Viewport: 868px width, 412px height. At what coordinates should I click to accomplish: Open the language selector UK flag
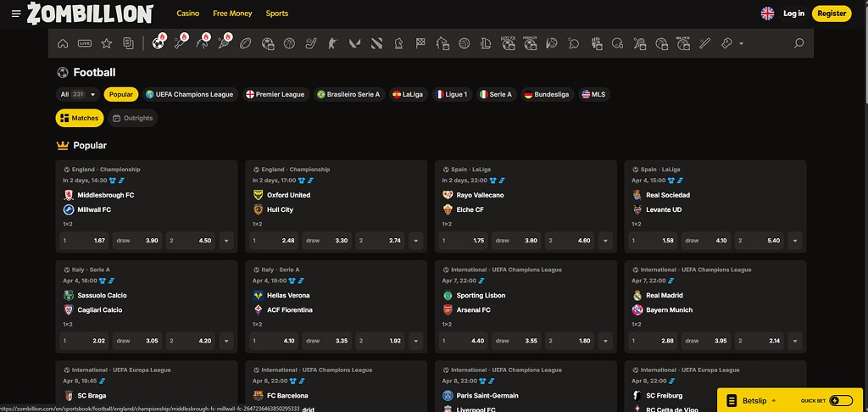click(x=767, y=14)
